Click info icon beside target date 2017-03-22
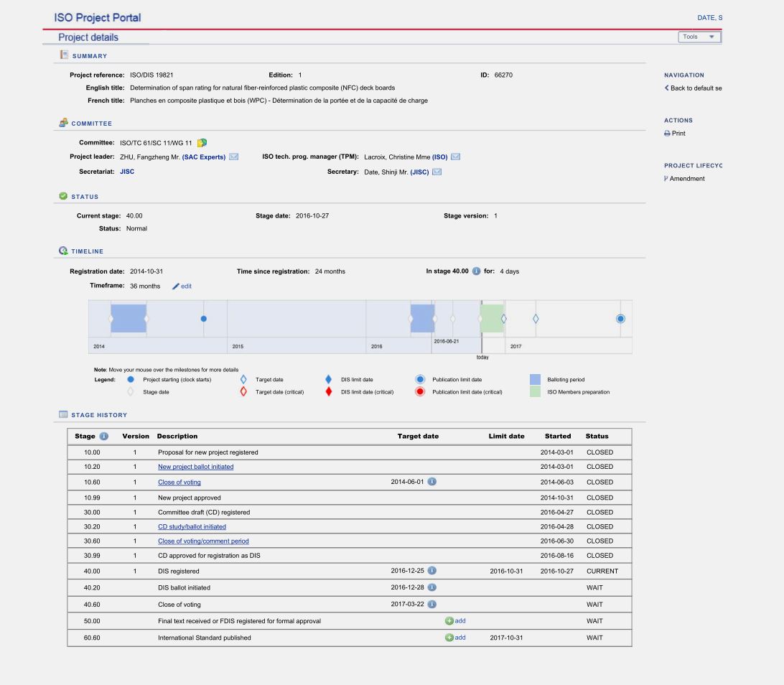The height and width of the screenshot is (685, 784). click(432, 605)
